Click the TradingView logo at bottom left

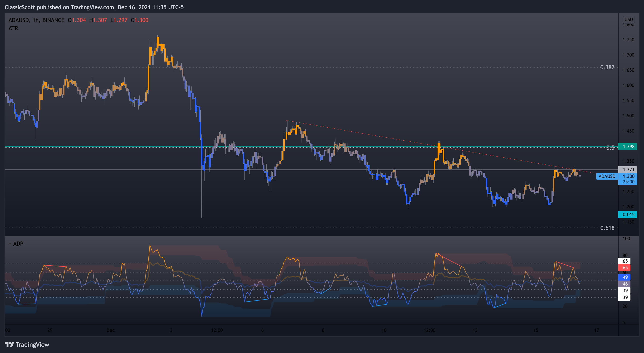27,344
